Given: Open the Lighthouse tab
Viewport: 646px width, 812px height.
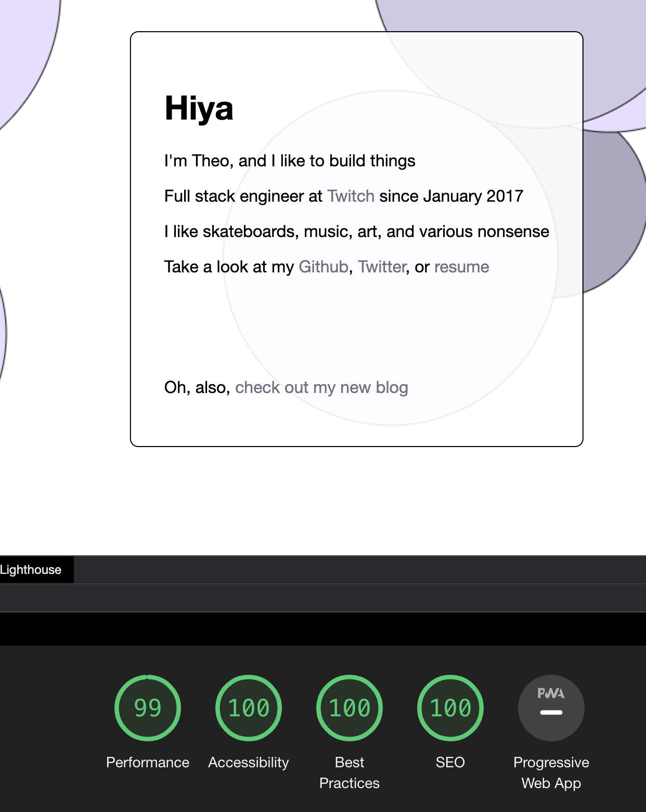Looking at the screenshot, I should (31, 570).
